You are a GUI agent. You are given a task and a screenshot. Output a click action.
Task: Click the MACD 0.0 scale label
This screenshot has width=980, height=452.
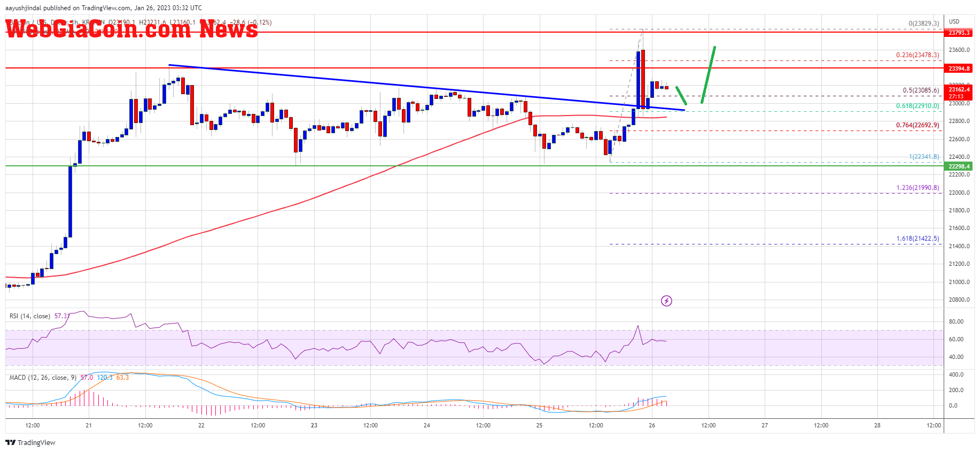coord(953,405)
